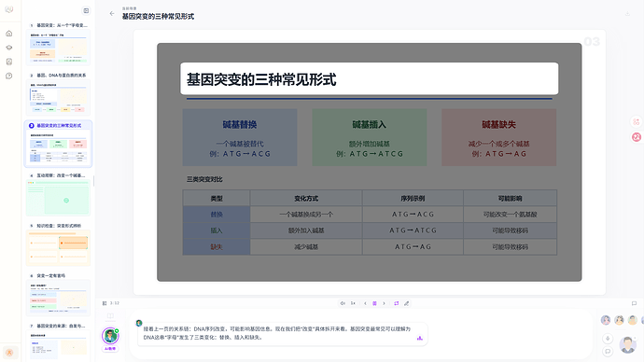Open the Home icon in left sidebar
644x362 pixels.
(x=9, y=34)
